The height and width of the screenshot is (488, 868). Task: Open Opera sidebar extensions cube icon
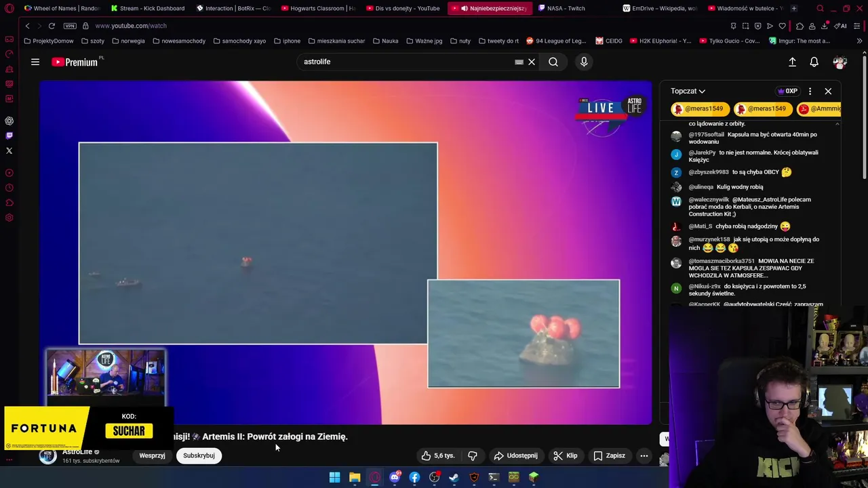click(9, 203)
